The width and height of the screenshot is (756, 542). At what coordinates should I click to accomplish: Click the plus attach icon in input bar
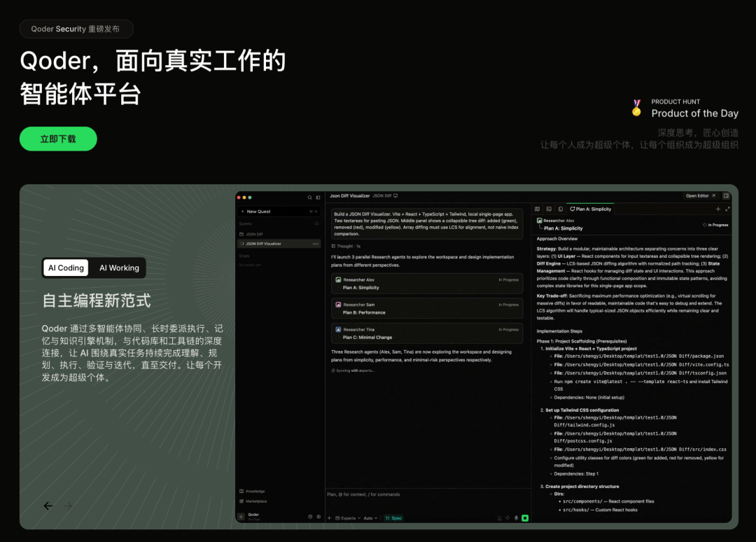point(329,518)
